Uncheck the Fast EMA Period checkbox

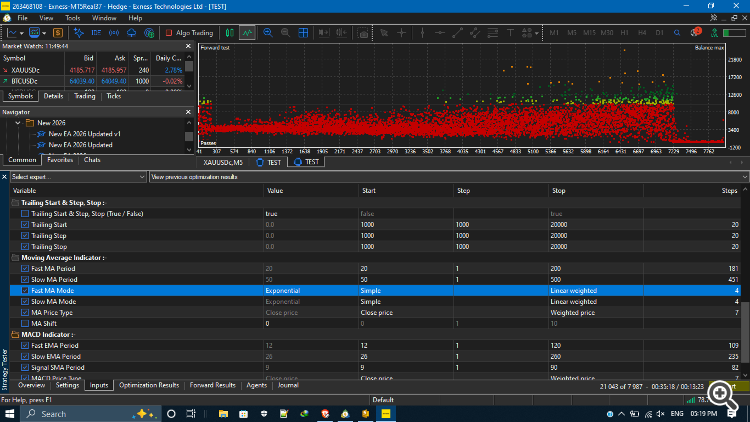tap(25, 346)
